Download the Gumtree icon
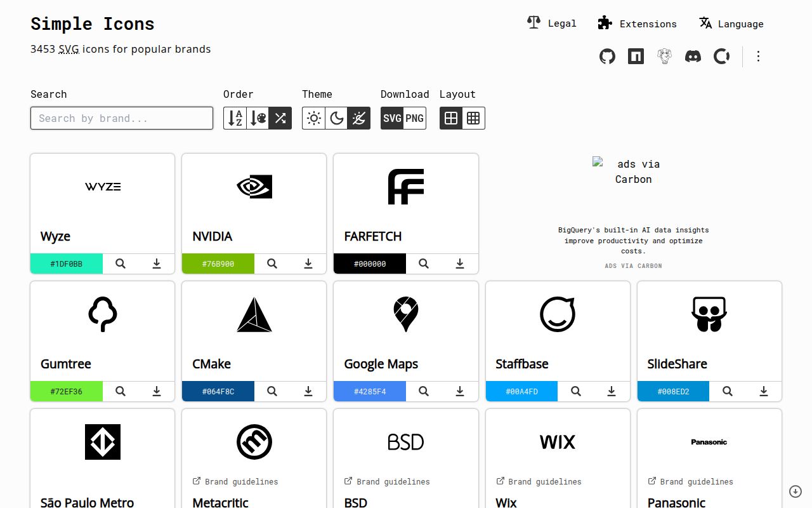Viewport: 812px width, 508px height. click(157, 391)
